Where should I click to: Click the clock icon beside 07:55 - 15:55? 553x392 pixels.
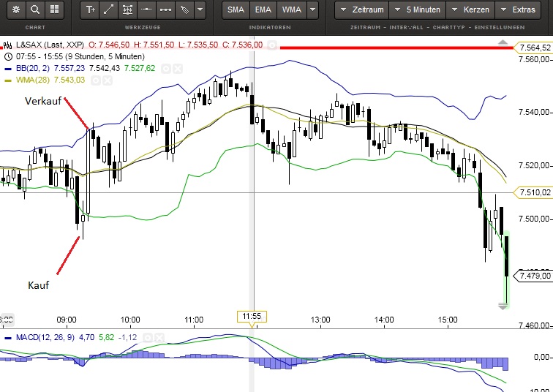click(x=8, y=56)
